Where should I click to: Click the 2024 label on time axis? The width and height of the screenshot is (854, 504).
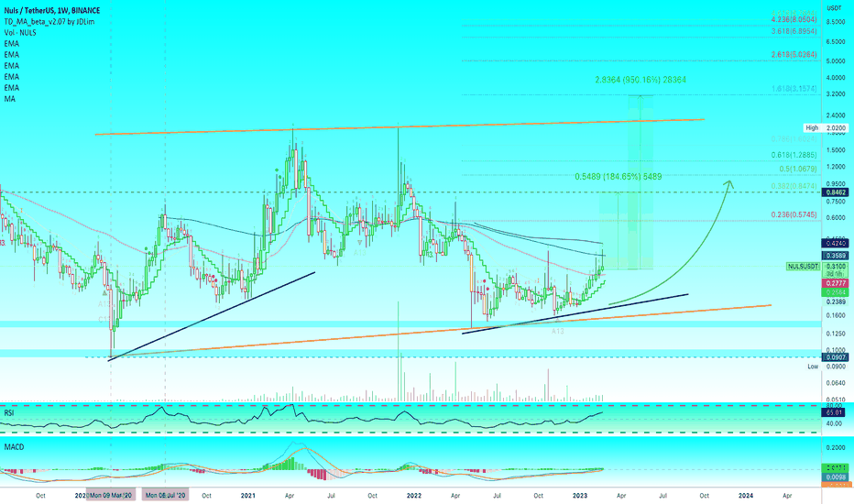746,496
